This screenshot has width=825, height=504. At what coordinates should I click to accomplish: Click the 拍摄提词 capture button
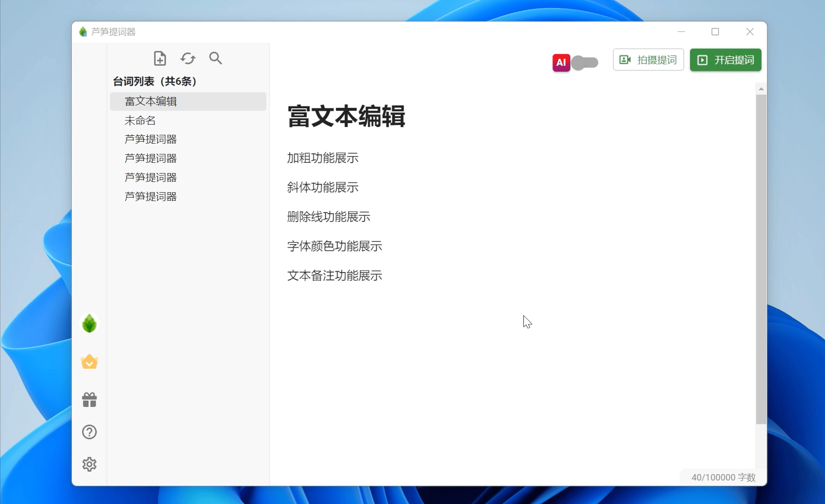tap(649, 60)
